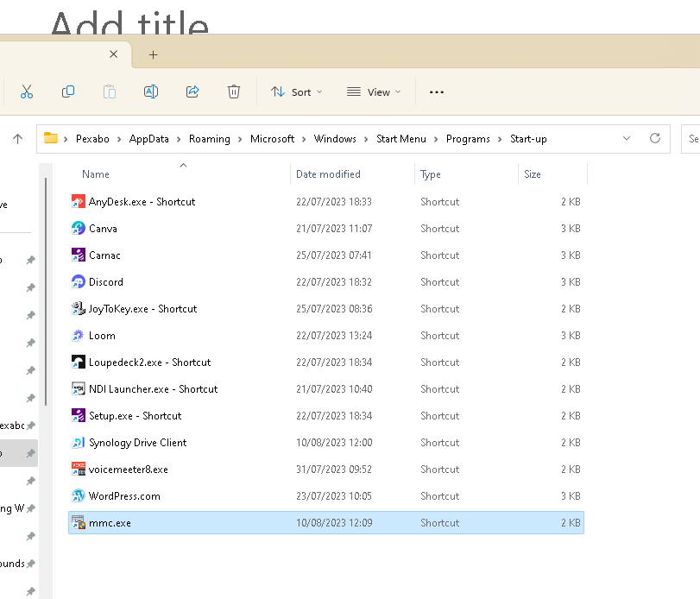Click the Paste clipboard icon

pyautogui.click(x=110, y=92)
